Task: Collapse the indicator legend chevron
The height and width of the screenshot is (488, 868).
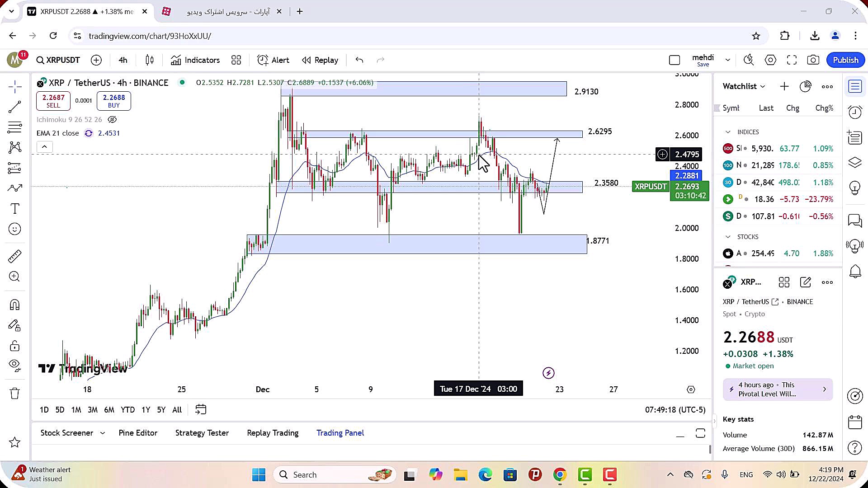Action: click(x=44, y=147)
